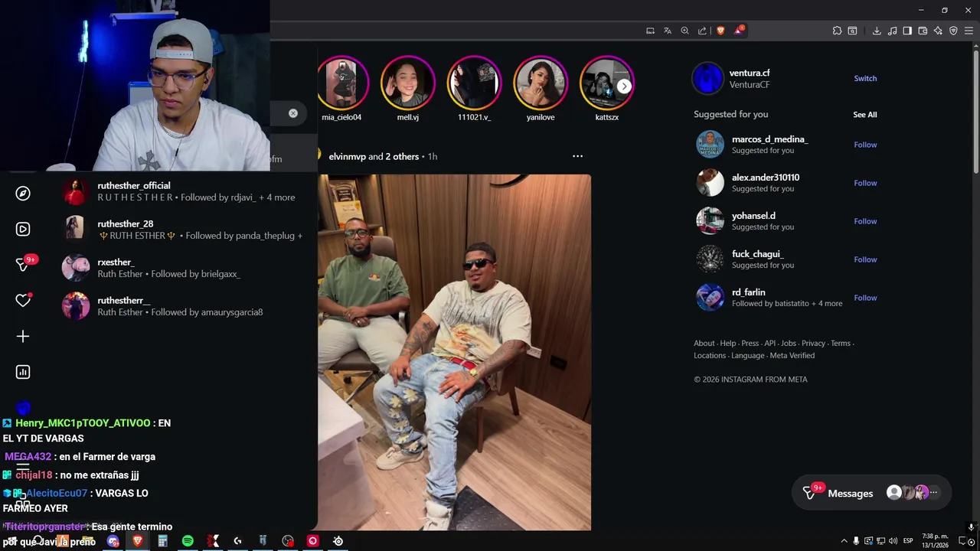Open the About footer link

pos(704,344)
